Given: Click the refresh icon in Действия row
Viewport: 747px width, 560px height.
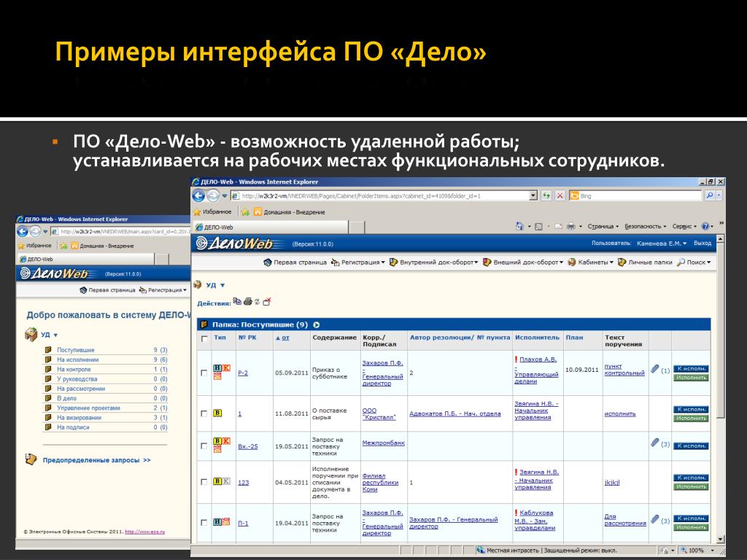Looking at the screenshot, I should pos(258,301).
